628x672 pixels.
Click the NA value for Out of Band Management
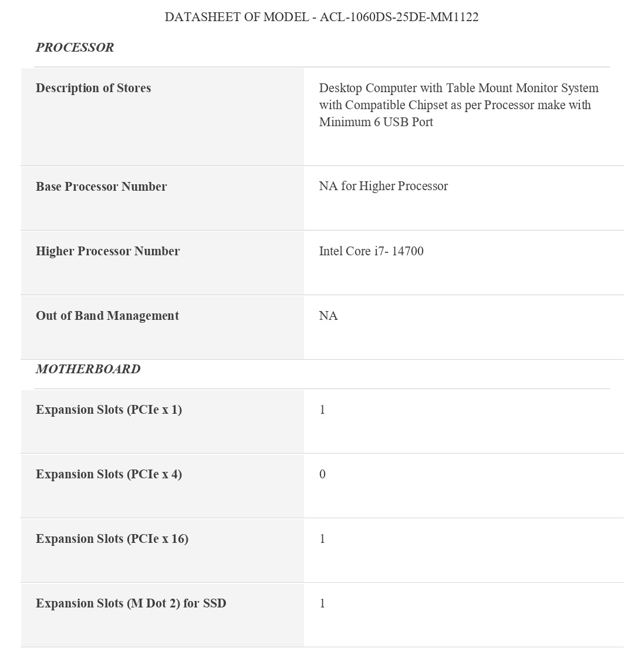click(328, 316)
